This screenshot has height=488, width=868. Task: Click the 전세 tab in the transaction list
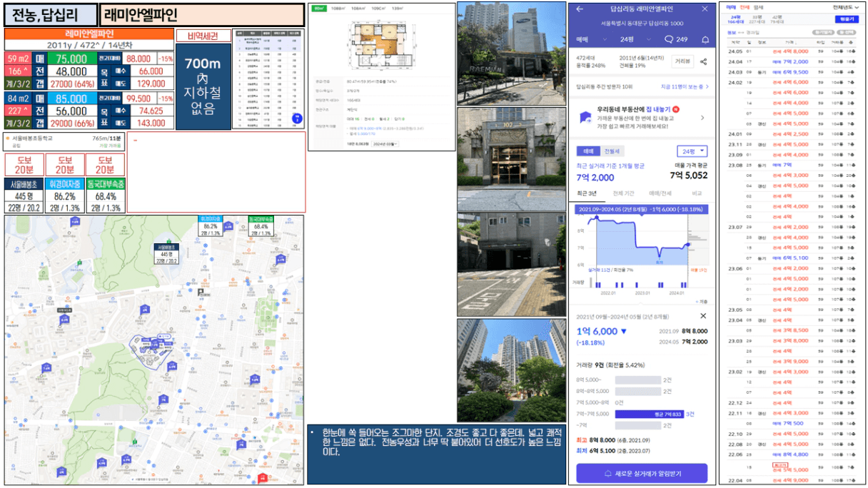point(743,6)
